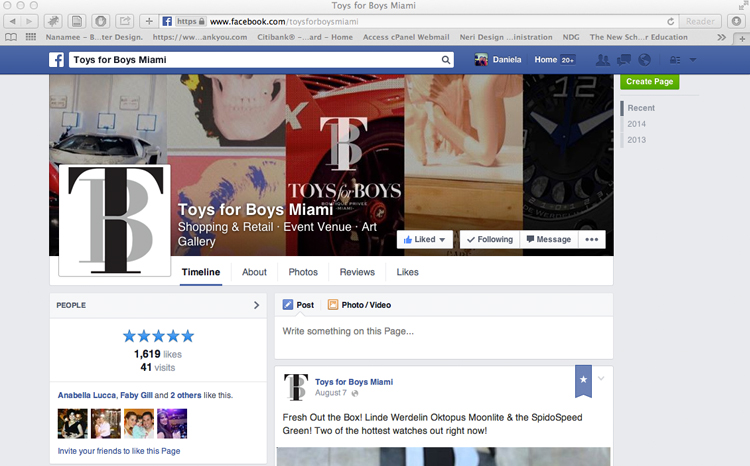Open the Citibank bookmark
750x466 pixels.
pyautogui.click(x=305, y=37)
